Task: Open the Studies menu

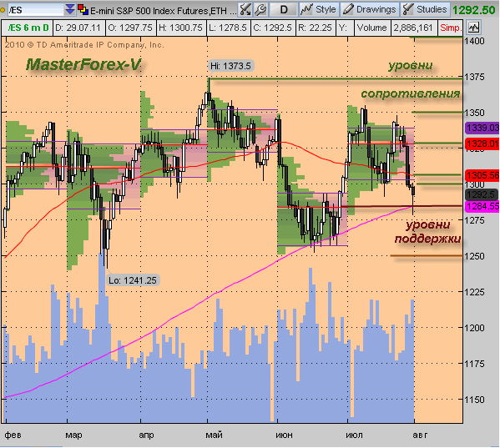Action: click(x=426, y=10)
